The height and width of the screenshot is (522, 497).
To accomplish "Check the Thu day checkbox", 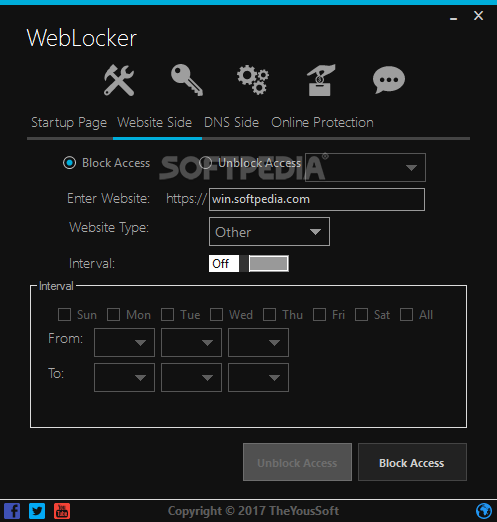I will click(269, 315).
